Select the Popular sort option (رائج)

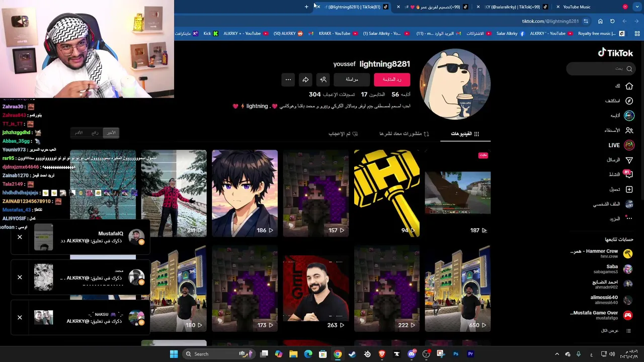[95, 133]
